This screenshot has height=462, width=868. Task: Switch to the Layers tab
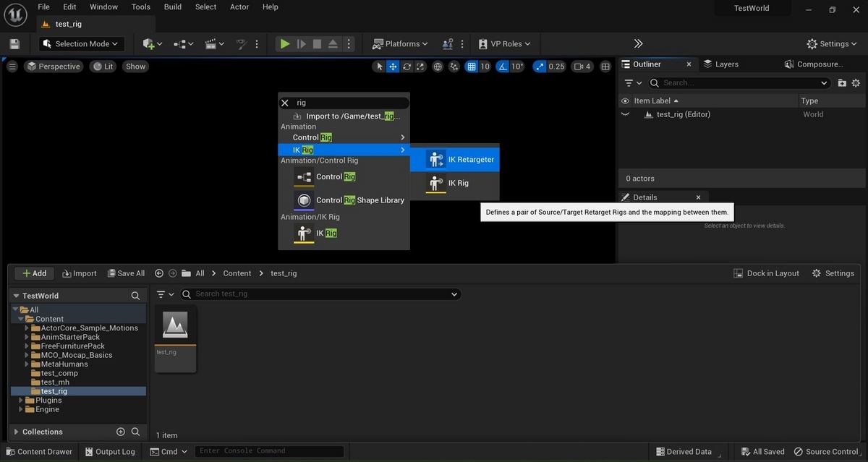click(x=721, y=64)
